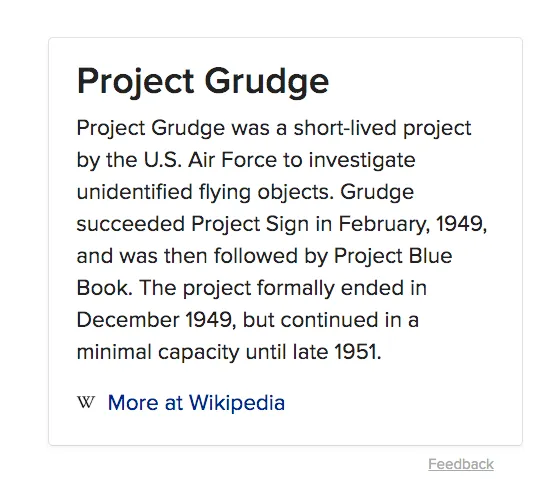Click the phrase 'unidentified flying objects'
The image size is (544, 479).
coord(205,192)
